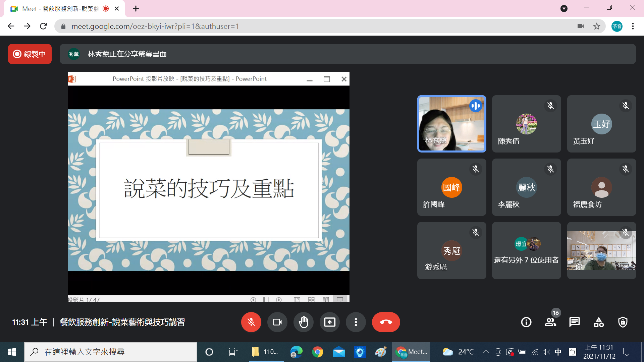
Task: Open the 還有另外 7 位使用者 tile
Action: 526,250
